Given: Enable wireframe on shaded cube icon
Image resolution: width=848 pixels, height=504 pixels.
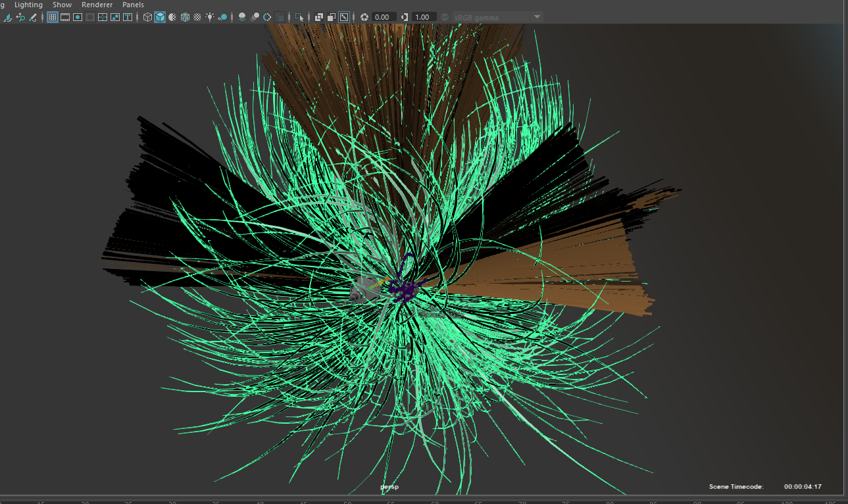Looking at the screenshot, I should pos(185,17).
